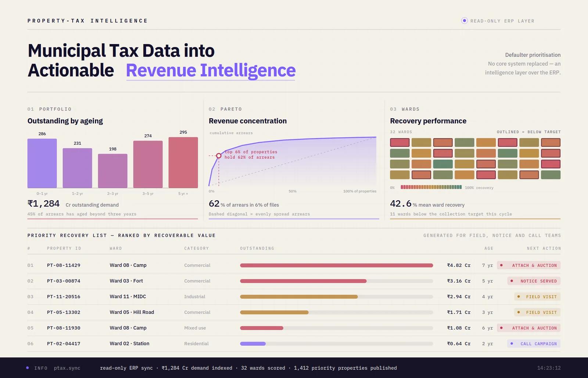Click the FIELD VISIT tag for PT-11-20516
This screenshot has height=378, width=588.
tap(537, 297)
